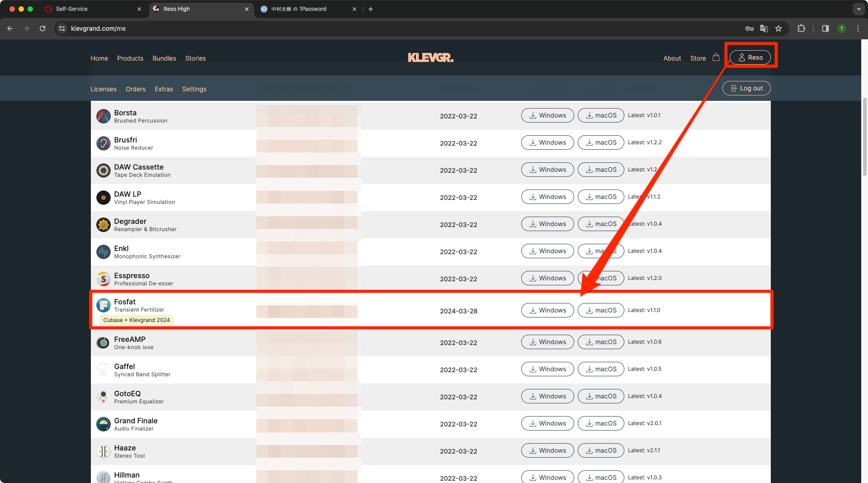Click the Gaffel product icon
Image resolution: width=868 pixels, height=483 pixels.
[x=104, y=370]
